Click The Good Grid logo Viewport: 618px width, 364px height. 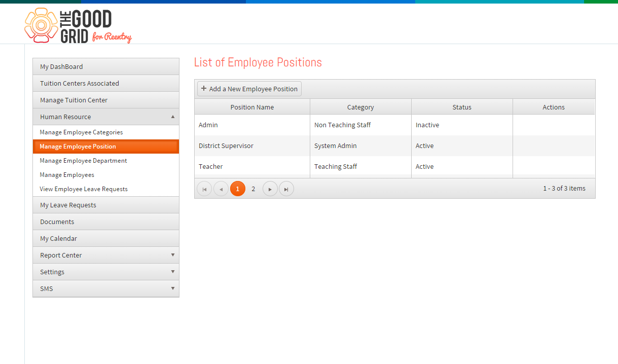tap(78, 25)
